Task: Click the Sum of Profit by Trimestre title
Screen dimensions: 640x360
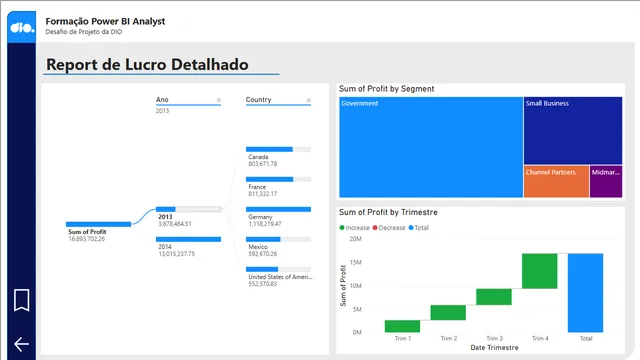Action: pos(388,212)
